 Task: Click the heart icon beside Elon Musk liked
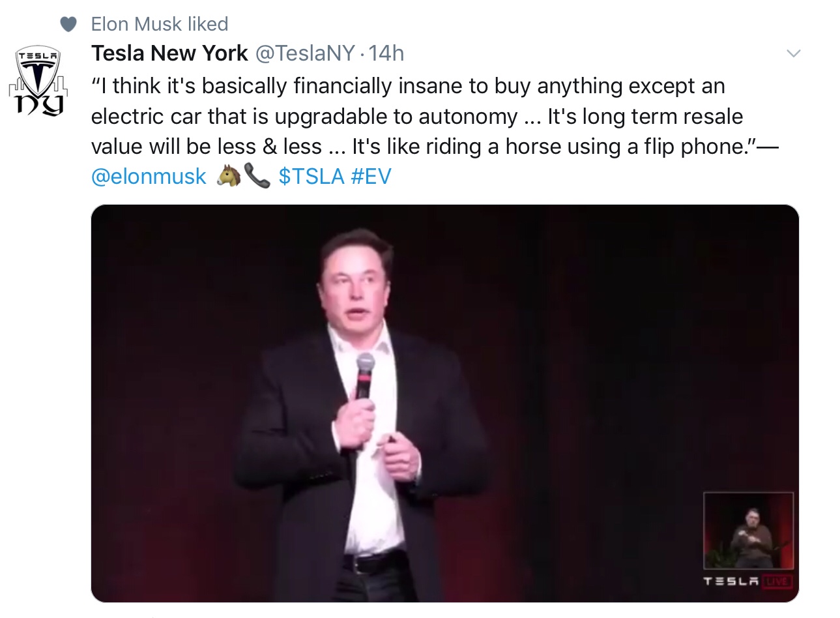point(68,24)
